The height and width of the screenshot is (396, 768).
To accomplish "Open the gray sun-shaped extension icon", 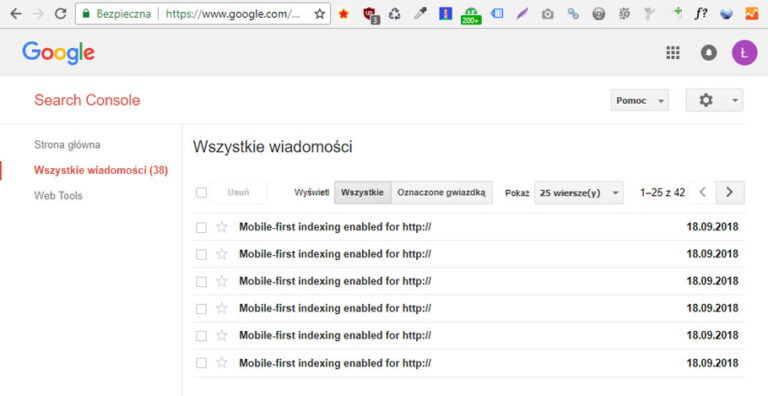I will click(624, 14).
